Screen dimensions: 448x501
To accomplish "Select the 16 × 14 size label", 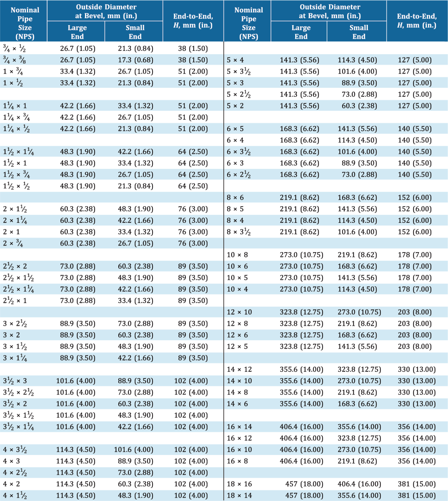I will (239, 427).
